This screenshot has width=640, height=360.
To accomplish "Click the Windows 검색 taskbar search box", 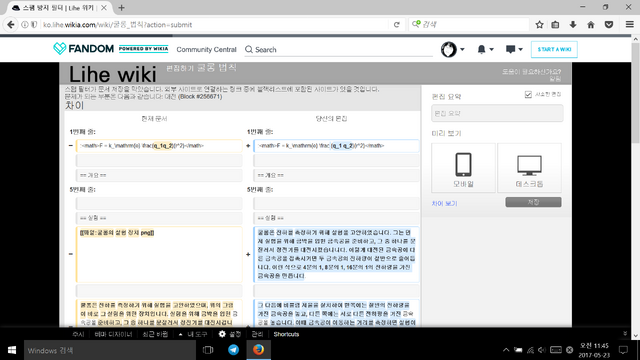I will coord(110,350).
